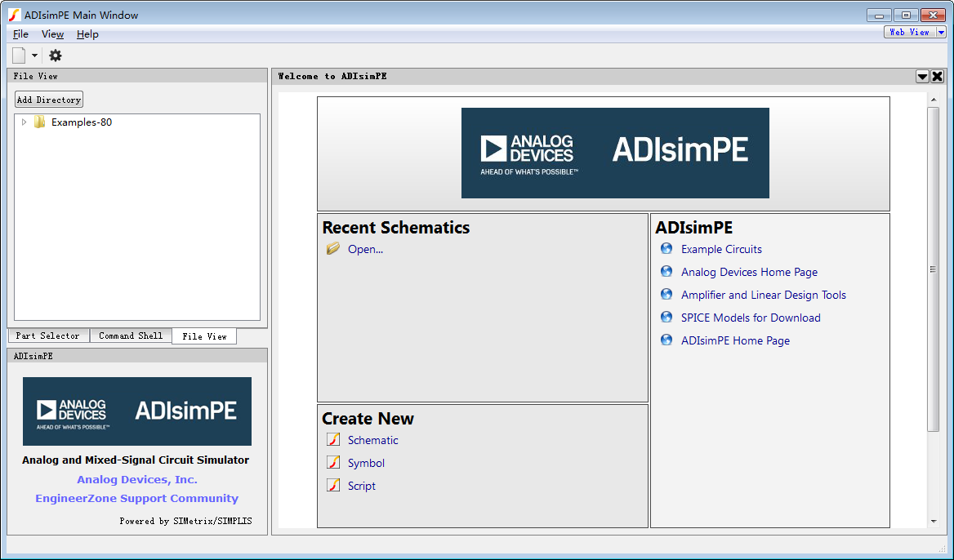
Task: Open Amplifier and Linear Design Tools link
Action: (x=764, y=295)
